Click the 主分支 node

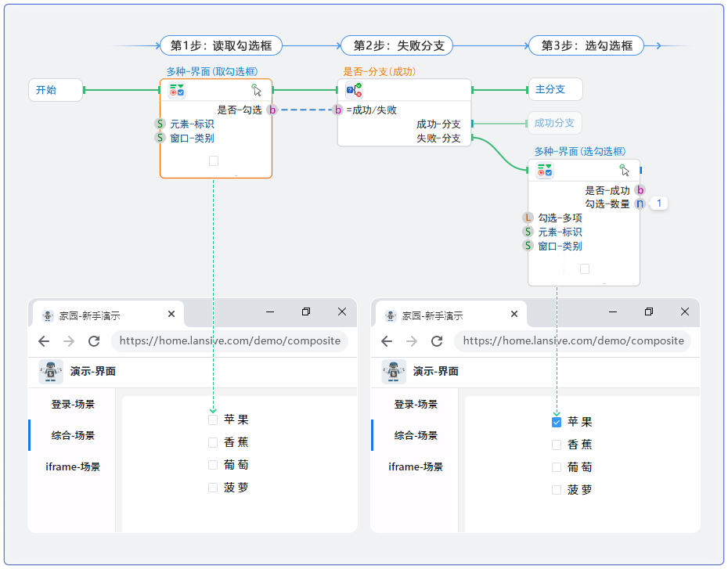[555, 89]
